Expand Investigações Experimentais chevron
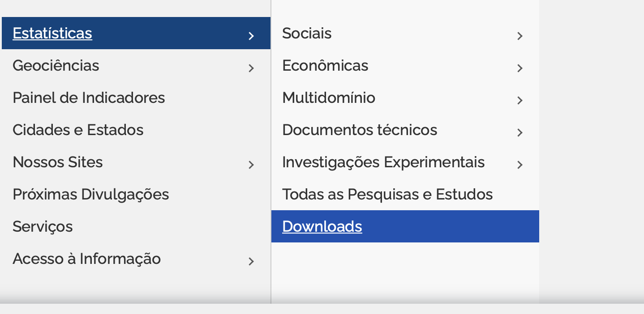 tap(520, 165)
